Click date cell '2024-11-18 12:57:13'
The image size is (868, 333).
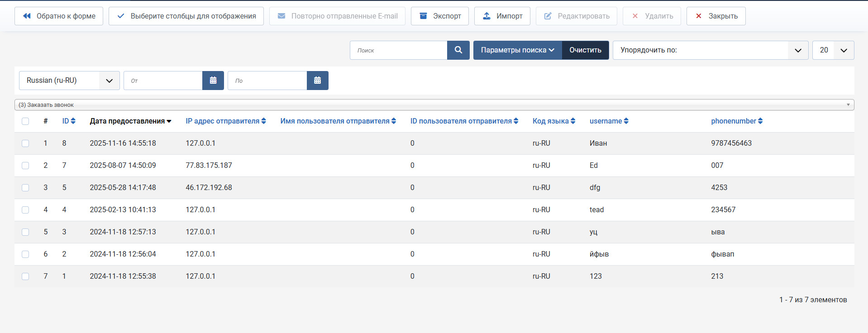coord(123,232)
